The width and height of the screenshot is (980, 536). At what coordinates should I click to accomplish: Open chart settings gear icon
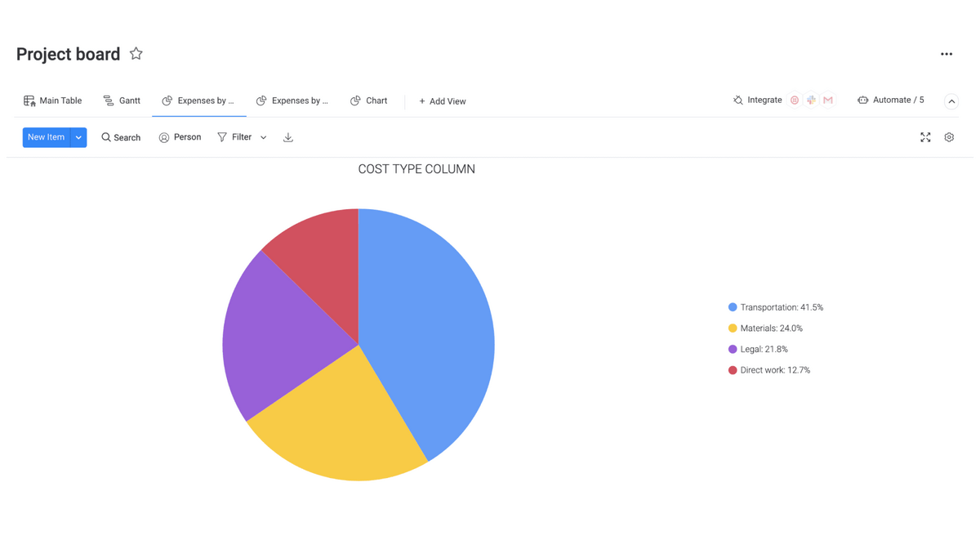[x=949, y=137]
